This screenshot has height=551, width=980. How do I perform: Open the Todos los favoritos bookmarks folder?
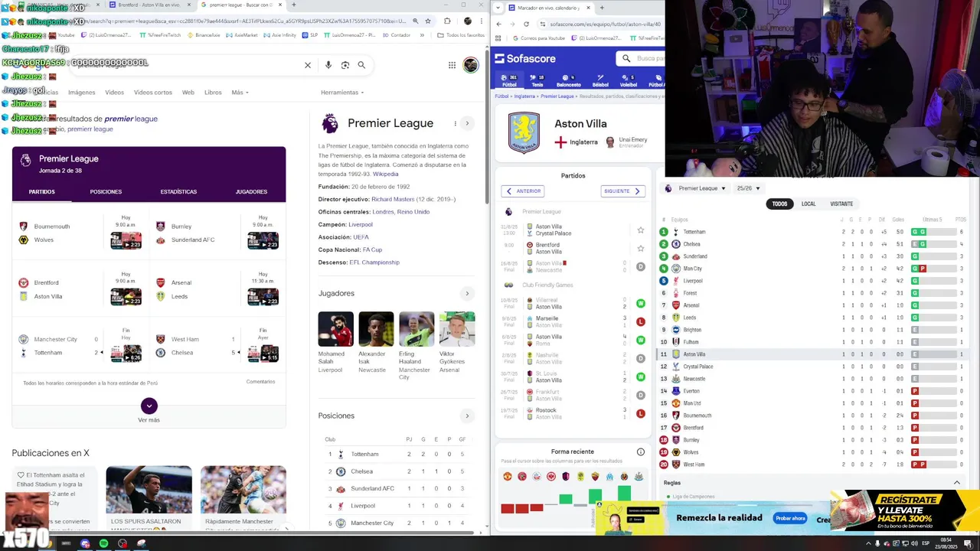[x=462, y=34]
